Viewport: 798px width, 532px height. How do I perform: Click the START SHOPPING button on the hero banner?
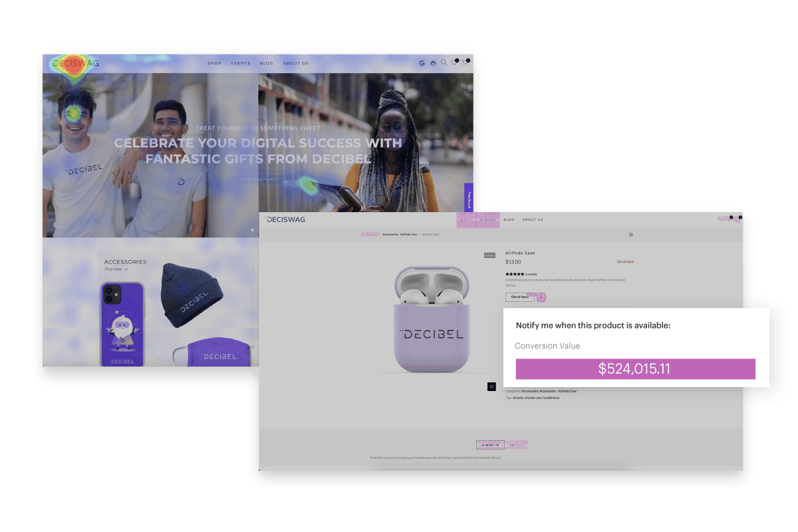click(257, 179)
